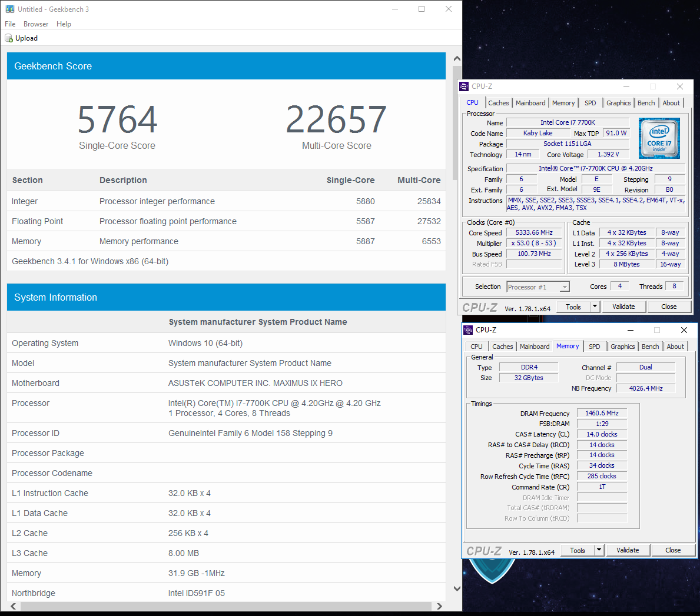This screenshot has height=616, width=700.
Task: Select the CPU tab in upper CPU-Z window
Action: point(472,102)
